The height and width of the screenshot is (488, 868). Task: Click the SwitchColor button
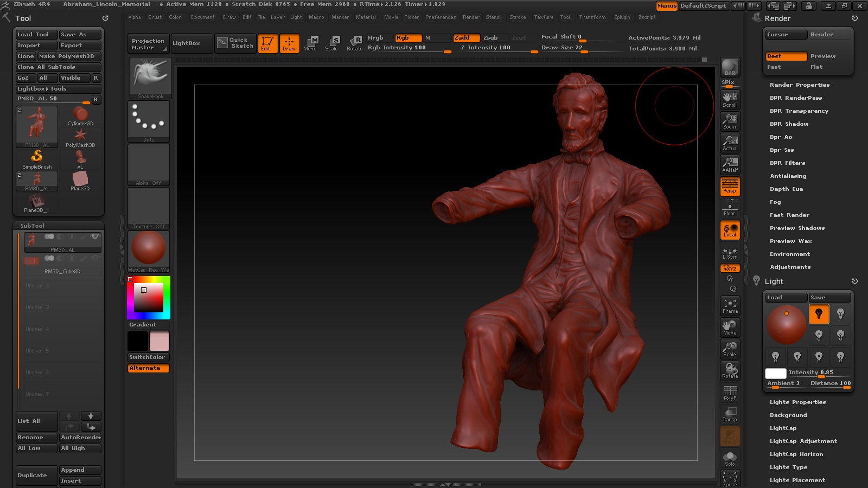coord(148,357)
